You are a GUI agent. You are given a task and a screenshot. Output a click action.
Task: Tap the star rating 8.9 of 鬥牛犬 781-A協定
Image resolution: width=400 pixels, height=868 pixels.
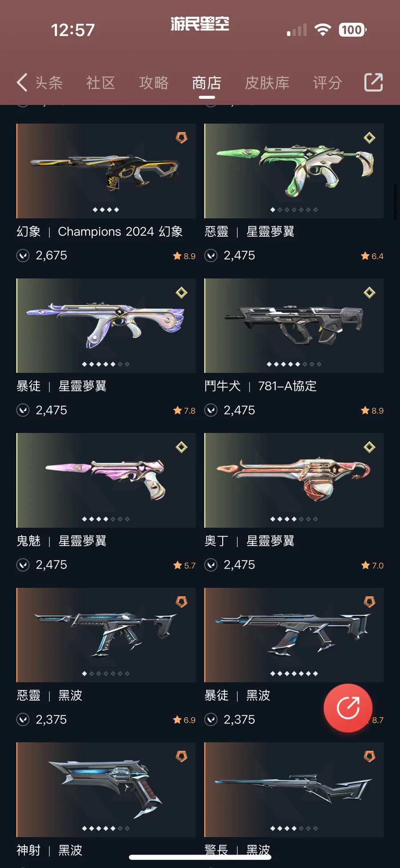(372, 411)
